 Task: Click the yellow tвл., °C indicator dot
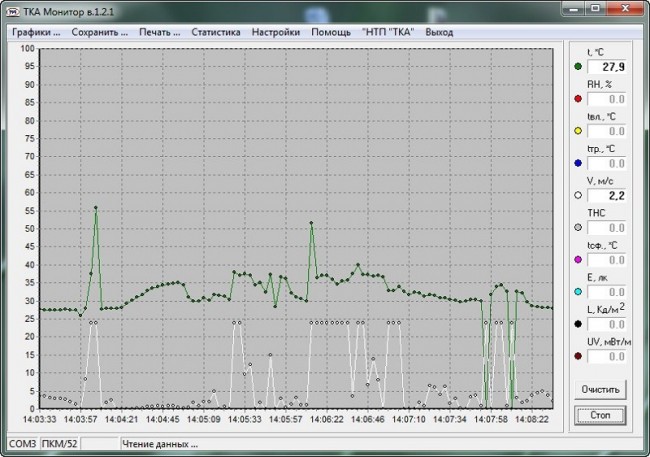pyautogui.click(x=578, y=131)
